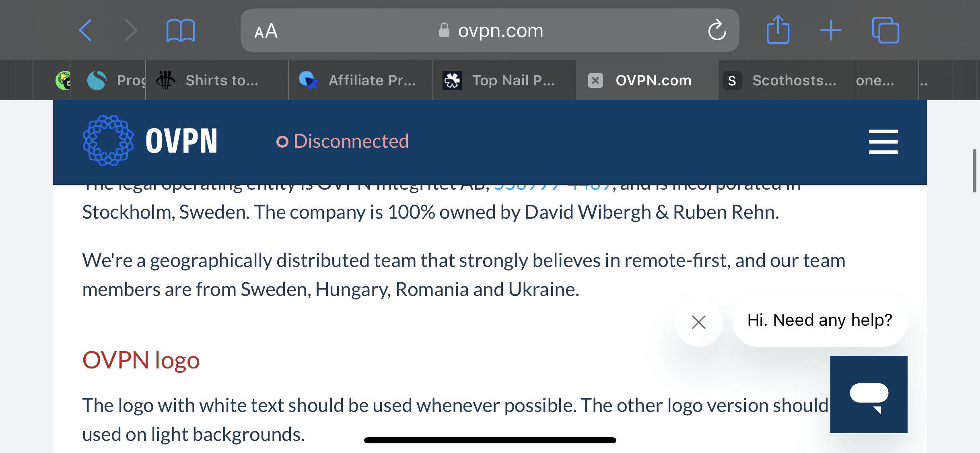
Task: Switch to the Affiliate Pr... tab
Action: pyautogui.click(x=360, y=81)
